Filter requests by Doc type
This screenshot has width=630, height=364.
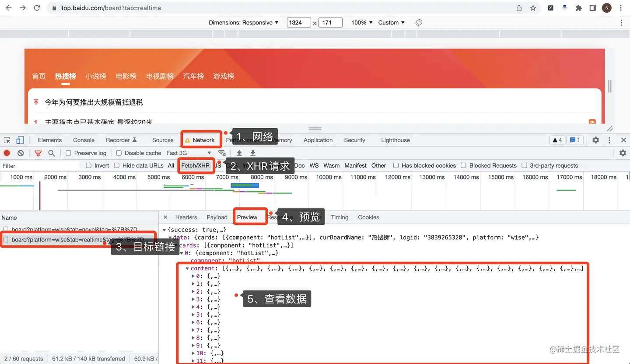[x=300, y=165]
